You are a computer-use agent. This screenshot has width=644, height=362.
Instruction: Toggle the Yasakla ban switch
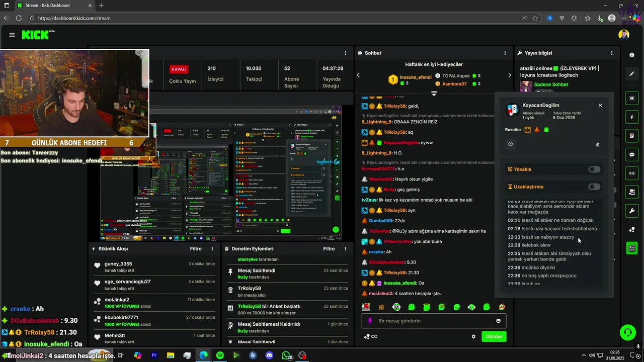click(x=594, y=169)
